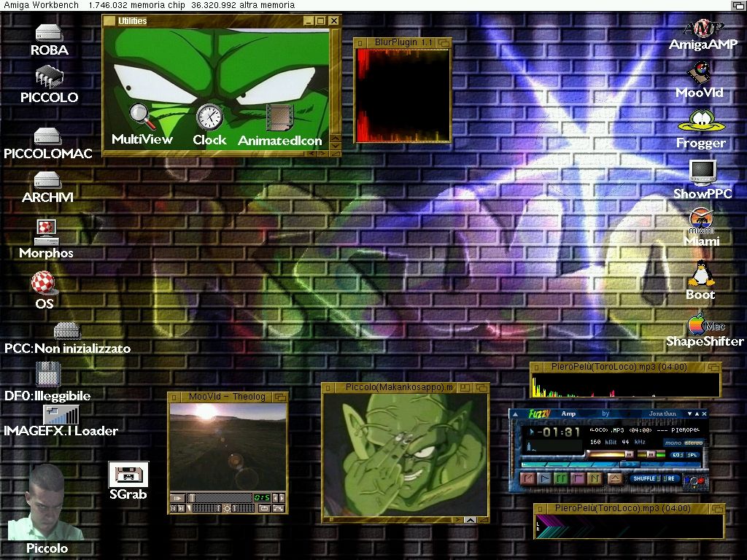Pause playback in FuzzyAmp
Viewport: 747px width, 560px height.
561,478
